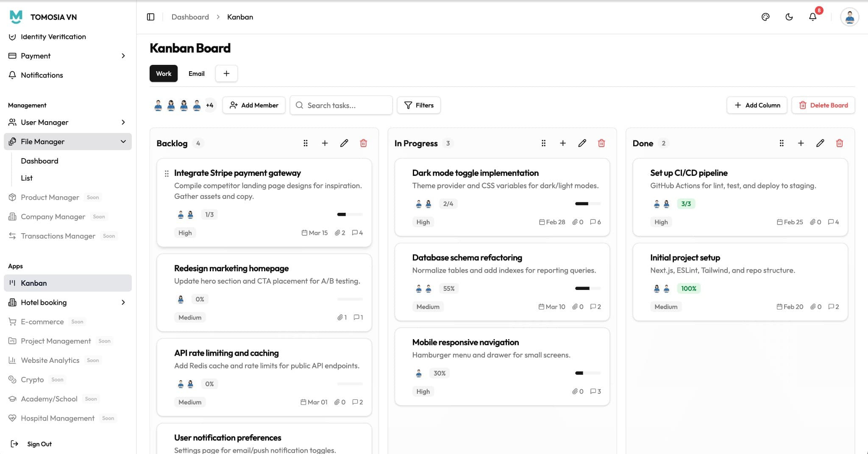Switch to the Email board tab
The width and height of the screenshot is (868, 454).
pyautogui.click(x=197, y=73)
